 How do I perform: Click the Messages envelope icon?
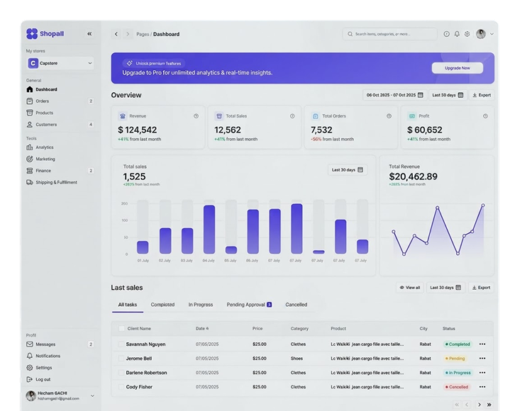(x=30, y=344)
